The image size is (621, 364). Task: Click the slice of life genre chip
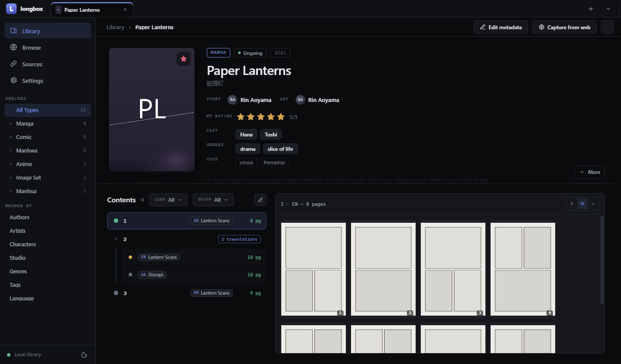tap(280, 149)
